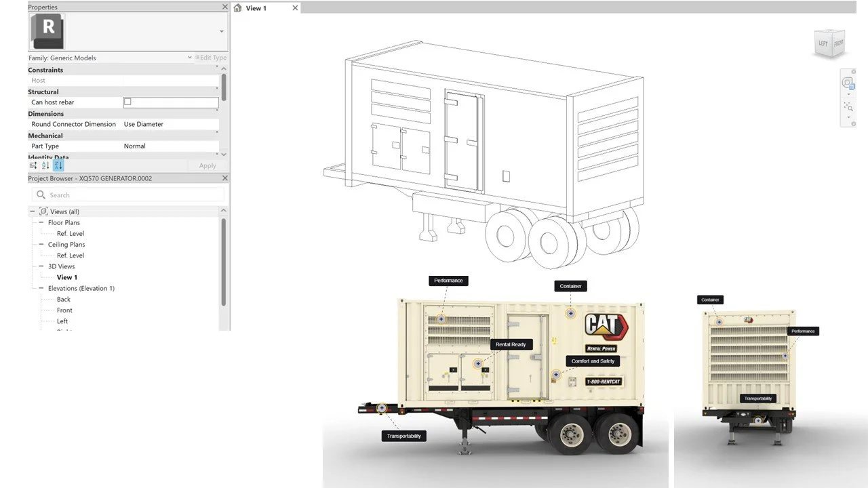The height and width of the screenshot is (488, 868).
Task: Click the Host property row
Action: 123,80
